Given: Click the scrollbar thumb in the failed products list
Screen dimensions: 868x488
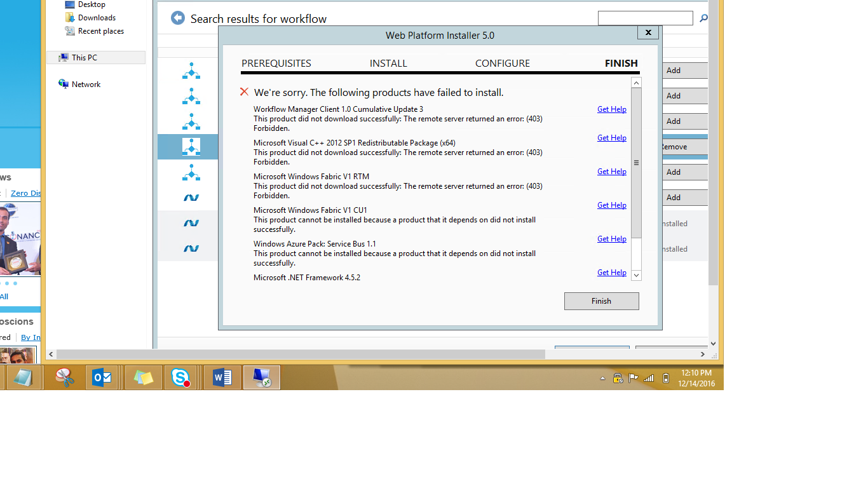Looking at the screenshot, I should pos(636,163).
